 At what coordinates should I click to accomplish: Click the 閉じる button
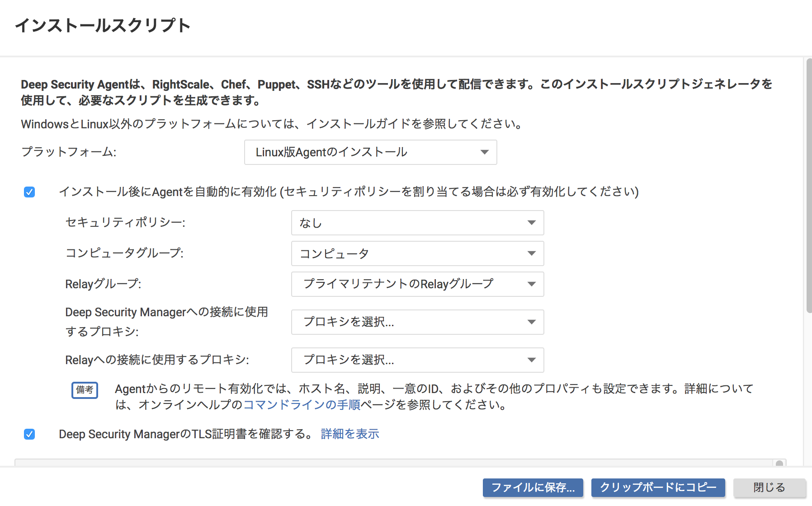[770, 487]
